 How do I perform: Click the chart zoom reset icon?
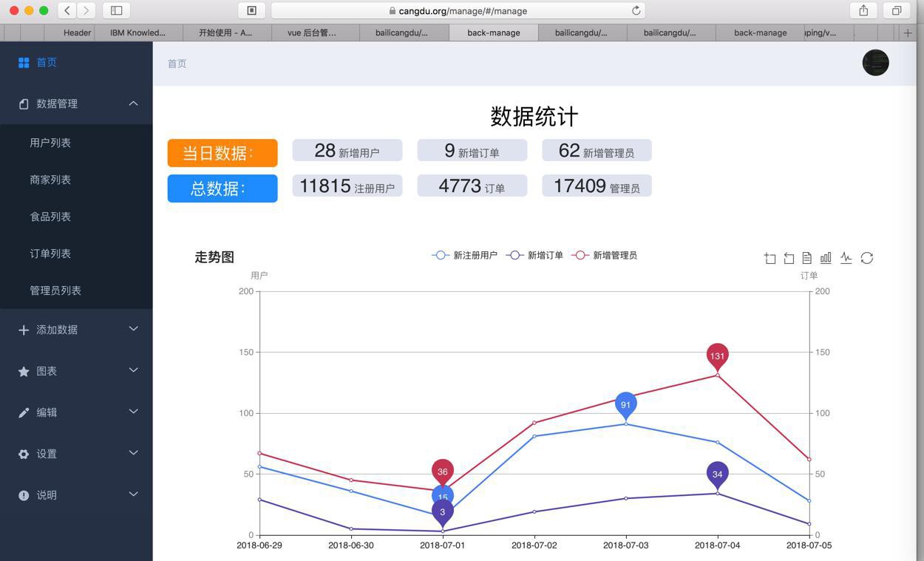[x=789, y=258]
